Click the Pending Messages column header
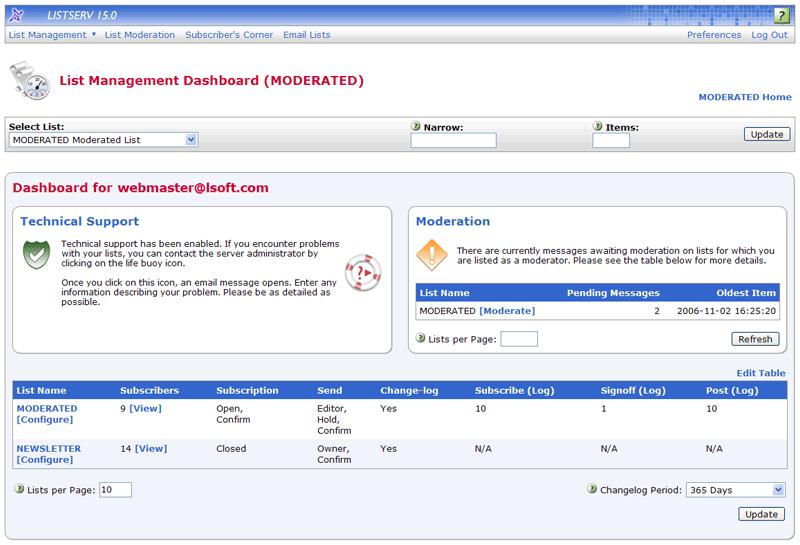 (613, 293)
